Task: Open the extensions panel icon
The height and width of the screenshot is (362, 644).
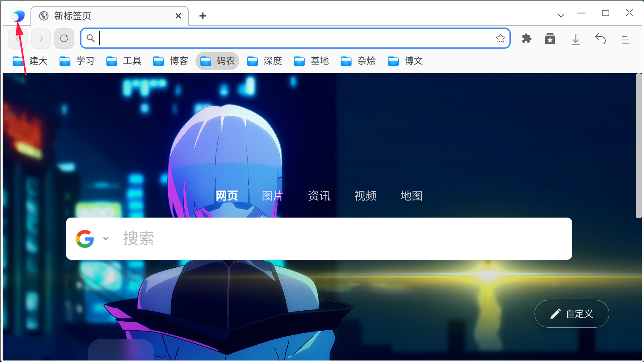Action: pyautogui.click(x=526, y=38)
